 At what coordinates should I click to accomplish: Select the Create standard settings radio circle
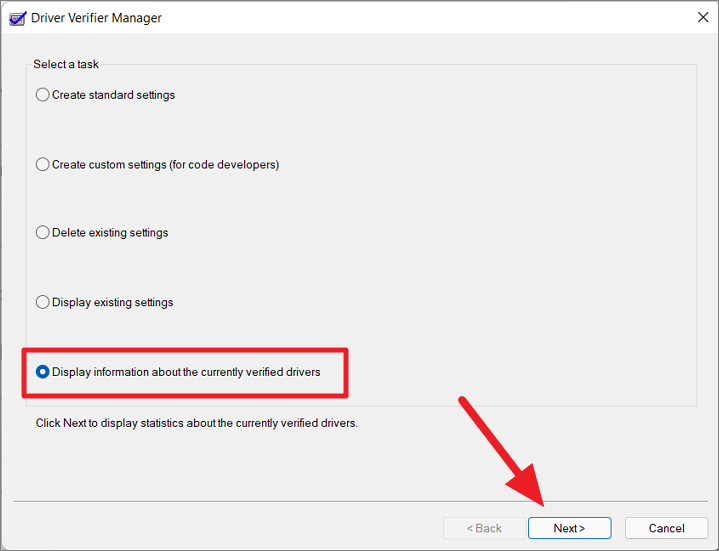43,95
